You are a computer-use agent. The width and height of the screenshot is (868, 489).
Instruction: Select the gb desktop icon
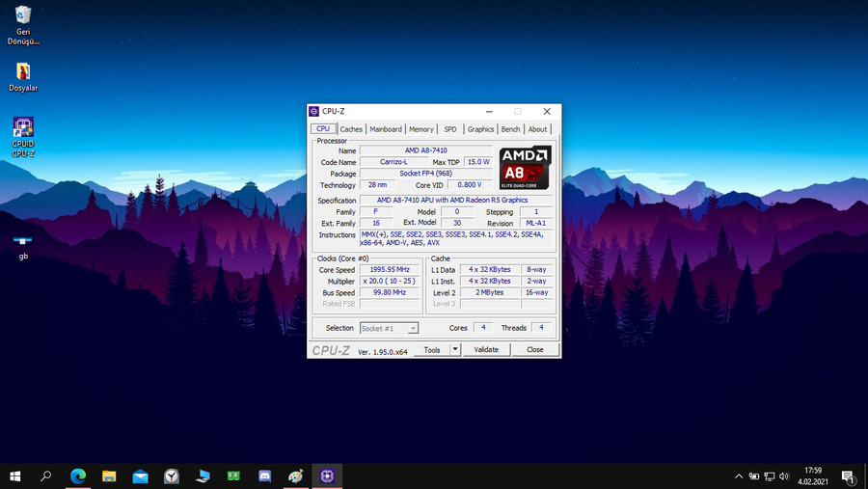(x=23, y=247)
